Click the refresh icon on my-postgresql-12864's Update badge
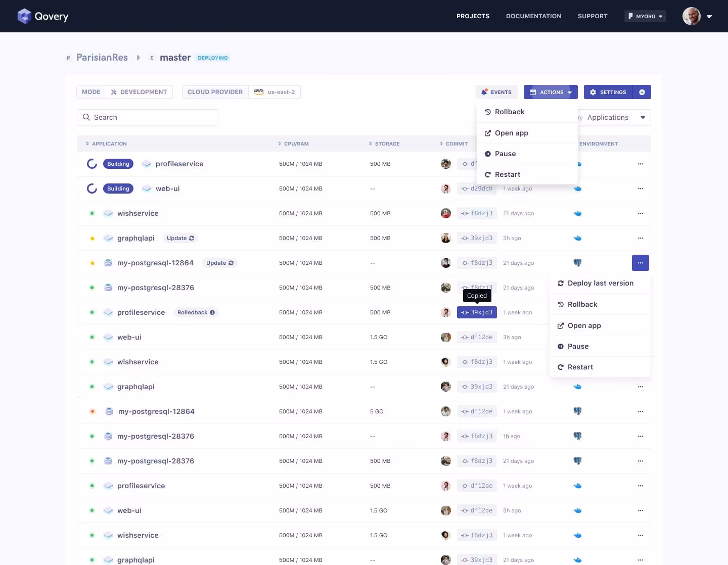Screen dimensions: 728x565 pyautogui.click(x=231, y=263)
